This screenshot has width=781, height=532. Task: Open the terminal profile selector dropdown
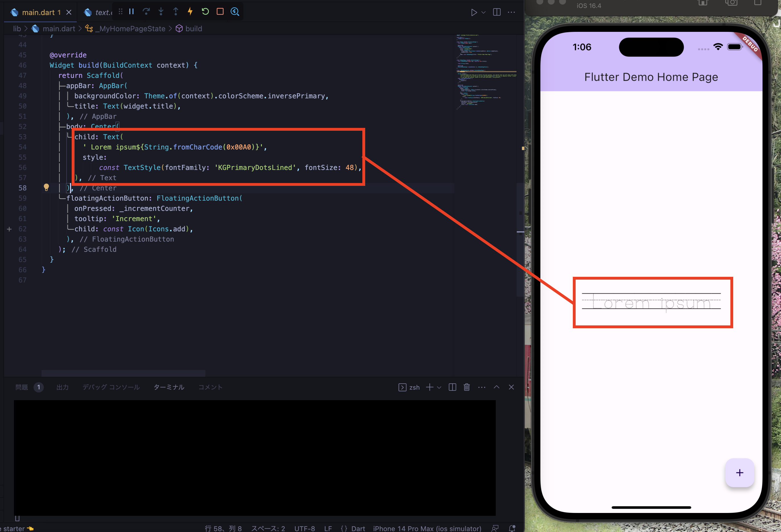tap(439, 387)
